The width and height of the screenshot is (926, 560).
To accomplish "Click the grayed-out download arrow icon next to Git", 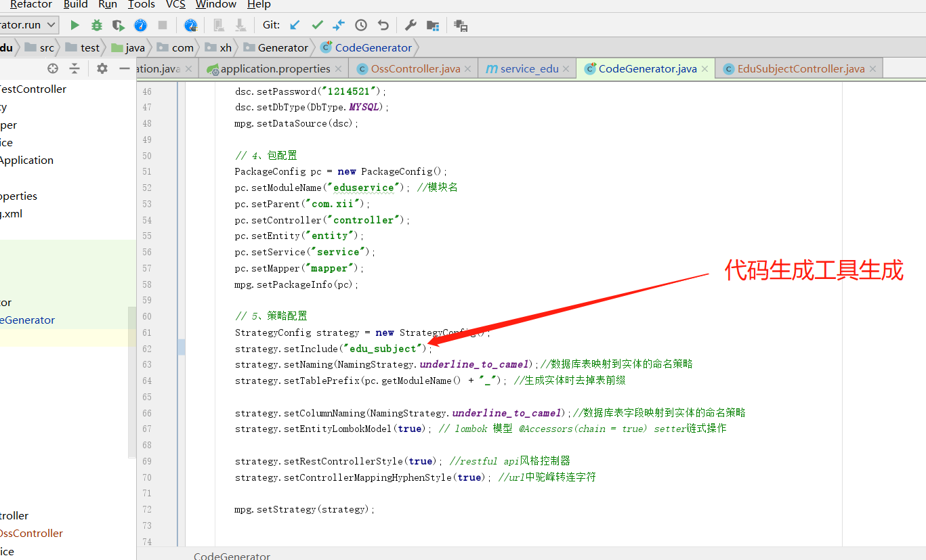I will coord(240,25).
